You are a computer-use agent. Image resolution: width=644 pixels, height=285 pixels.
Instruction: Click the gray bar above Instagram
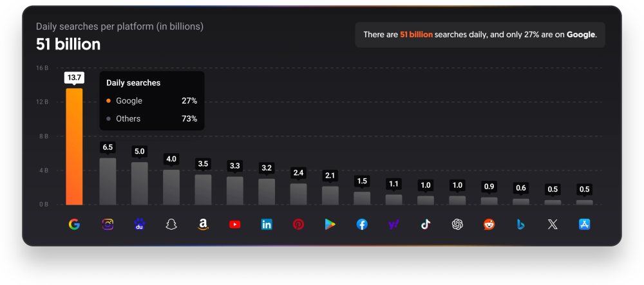click(x=108, y=181)
